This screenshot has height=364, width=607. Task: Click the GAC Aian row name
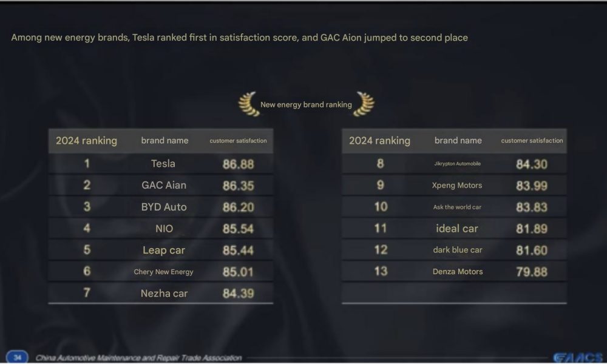tap(164, 185)
